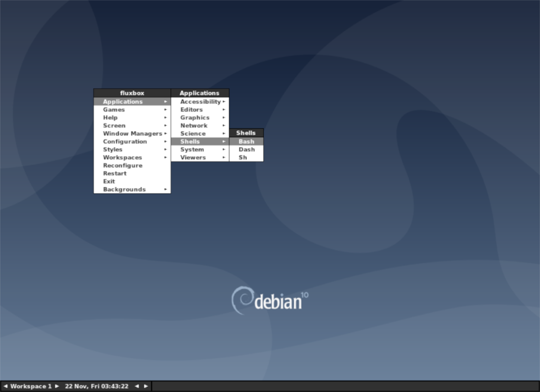Open the Games submenu
The image size is (540, 392).
(x=121, y=109)
